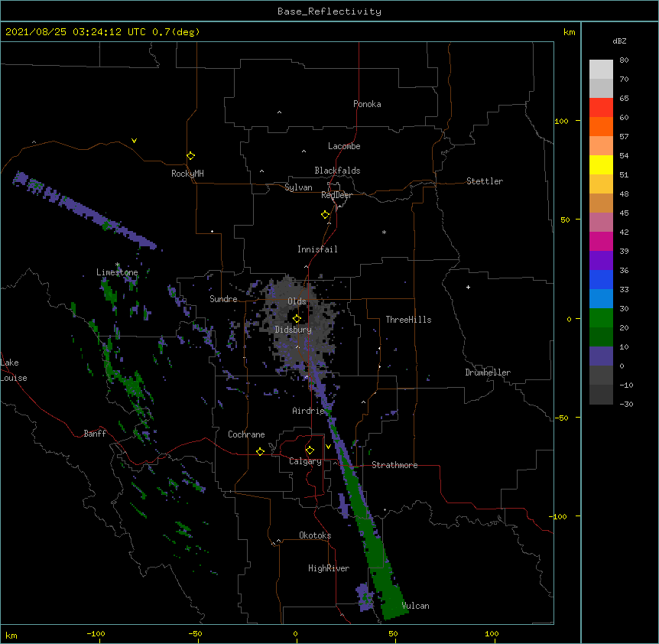
Task: Click the Base_Reflectivity title
Action: pyautogui.click(x=329, y=11)
